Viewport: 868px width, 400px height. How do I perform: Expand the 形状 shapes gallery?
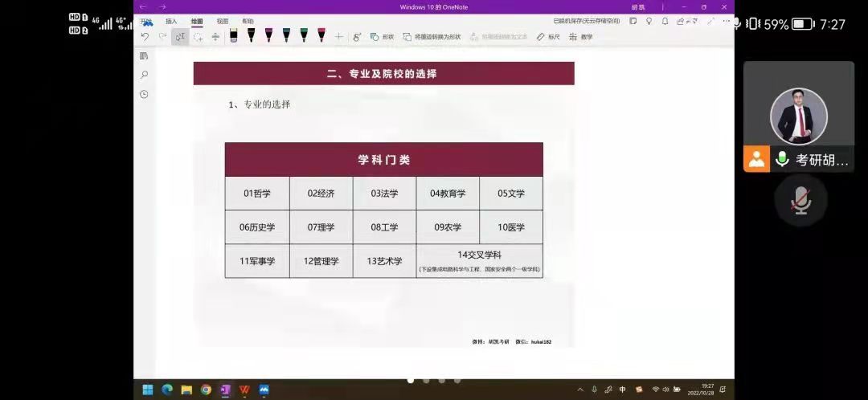382,37
